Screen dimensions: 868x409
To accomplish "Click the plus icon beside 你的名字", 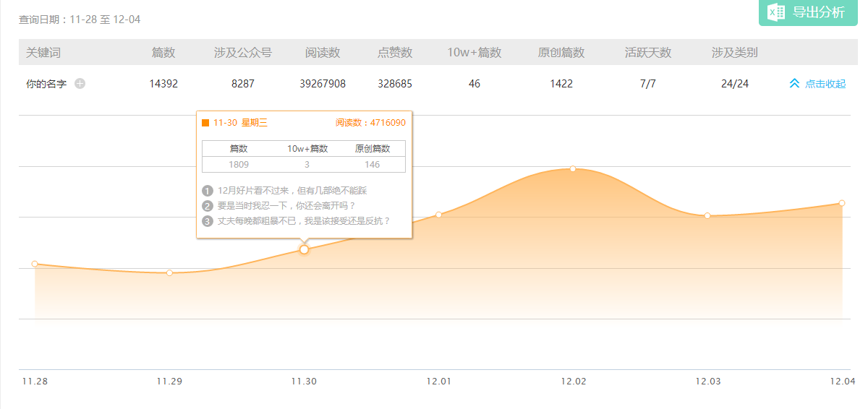I will (x=80, y=84).
